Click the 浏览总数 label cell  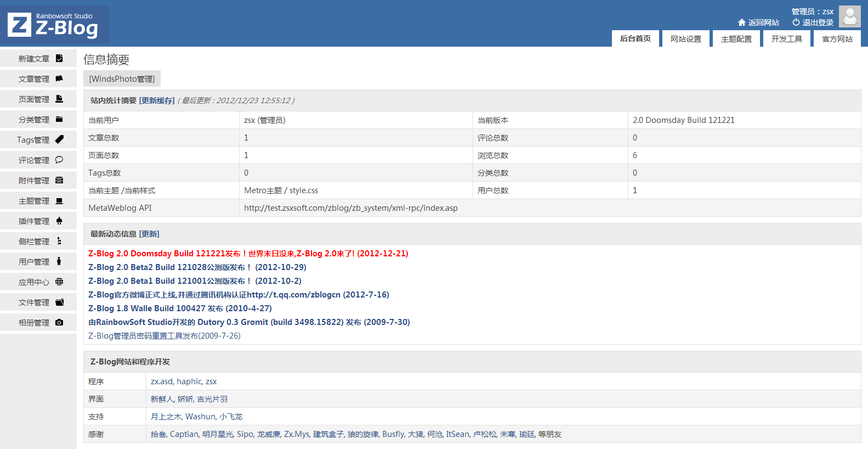[x=551, y=155]
